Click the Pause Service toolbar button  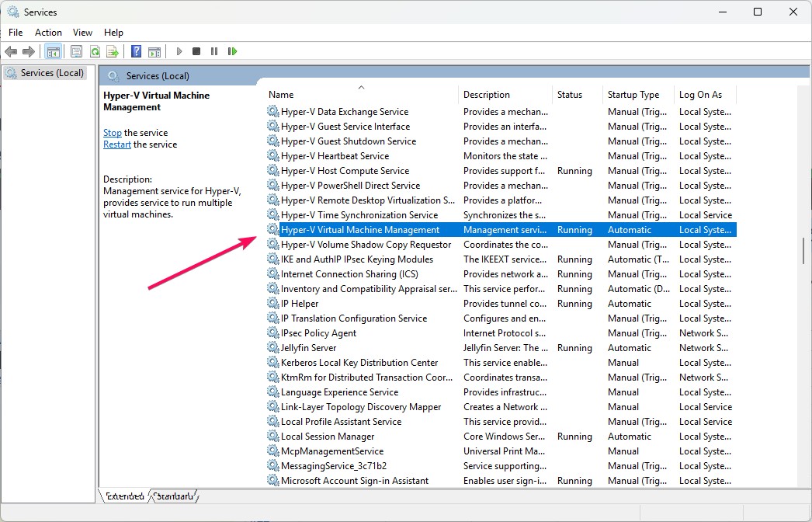(214, 51)
